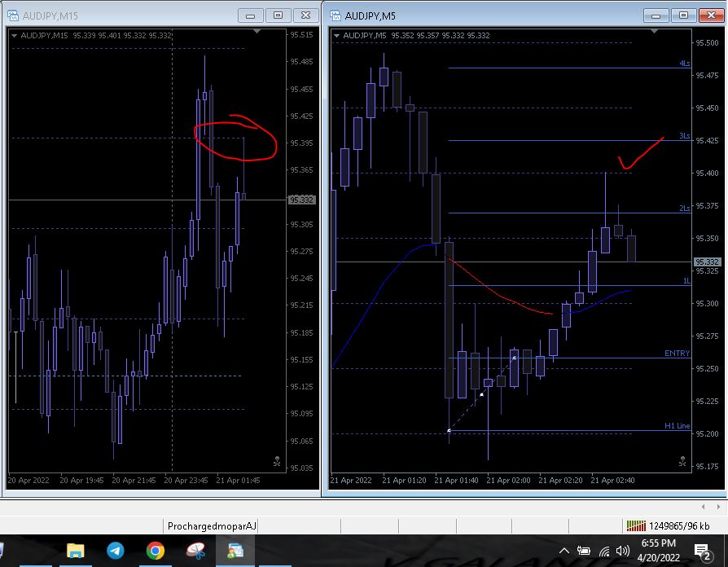Image resolution: width=728 pixels, height=567 pixels.
Task: Click the AUDJPY,M5 window title icon
Action: [335, 15]
